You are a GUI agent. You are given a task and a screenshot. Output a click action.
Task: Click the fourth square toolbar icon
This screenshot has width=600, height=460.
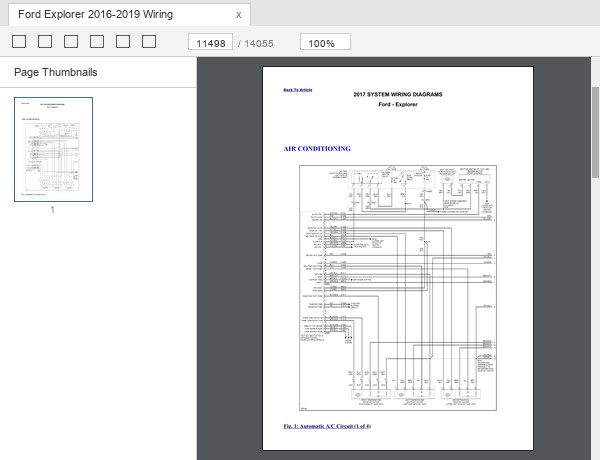click(97, 42)
